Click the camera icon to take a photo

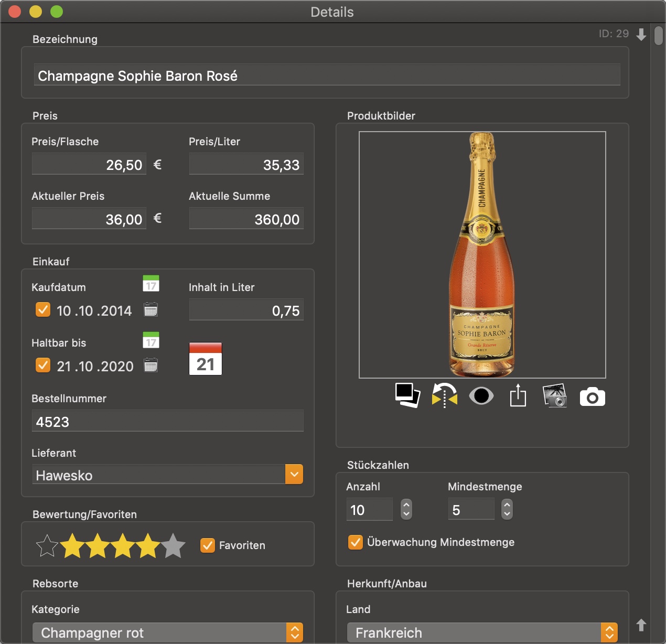593,398
